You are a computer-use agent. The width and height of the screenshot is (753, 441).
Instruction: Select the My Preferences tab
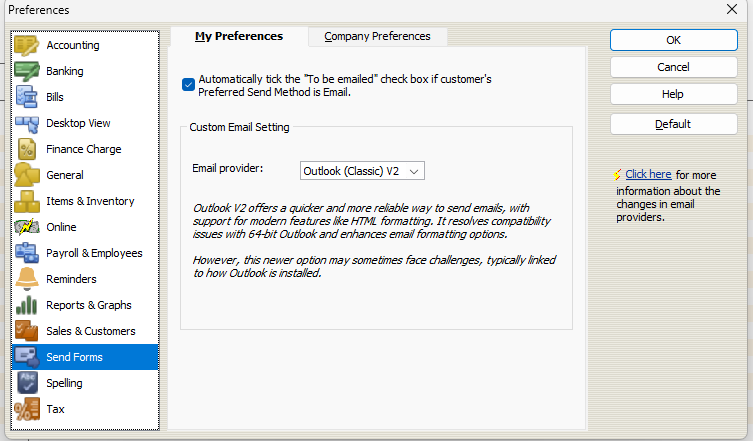point(238,36)
